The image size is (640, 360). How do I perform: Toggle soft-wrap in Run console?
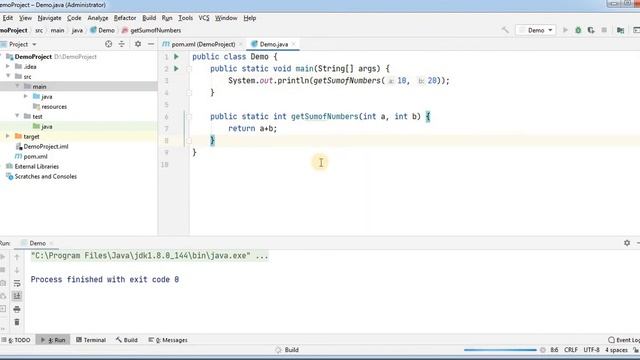click(x=17, y=283)
